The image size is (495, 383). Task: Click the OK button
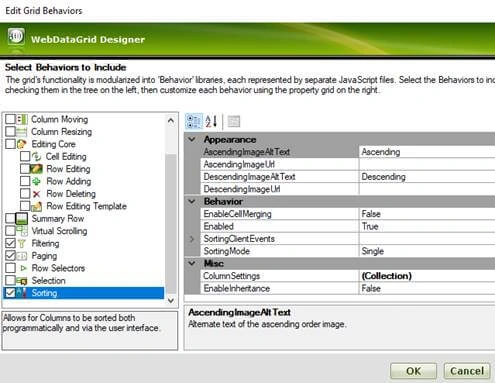pos(413,371)
